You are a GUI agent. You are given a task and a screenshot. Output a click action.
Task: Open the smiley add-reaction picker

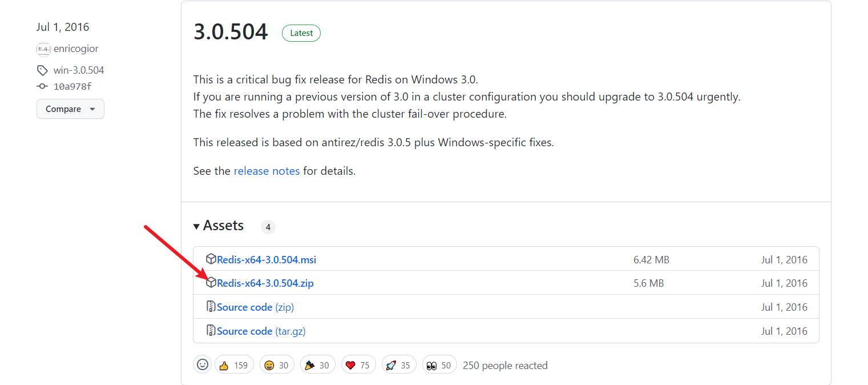pyautogui.click(x=203, y=364)
